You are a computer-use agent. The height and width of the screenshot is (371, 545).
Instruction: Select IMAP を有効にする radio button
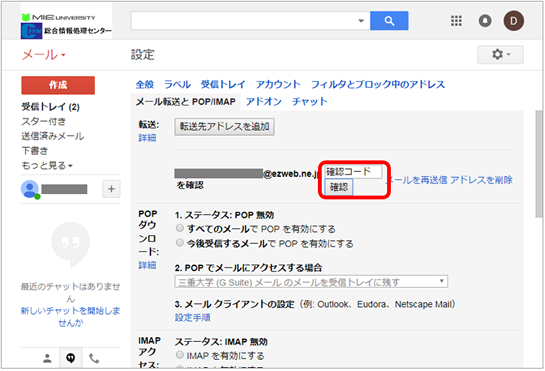pyautogui.click(x=180, y=355)
